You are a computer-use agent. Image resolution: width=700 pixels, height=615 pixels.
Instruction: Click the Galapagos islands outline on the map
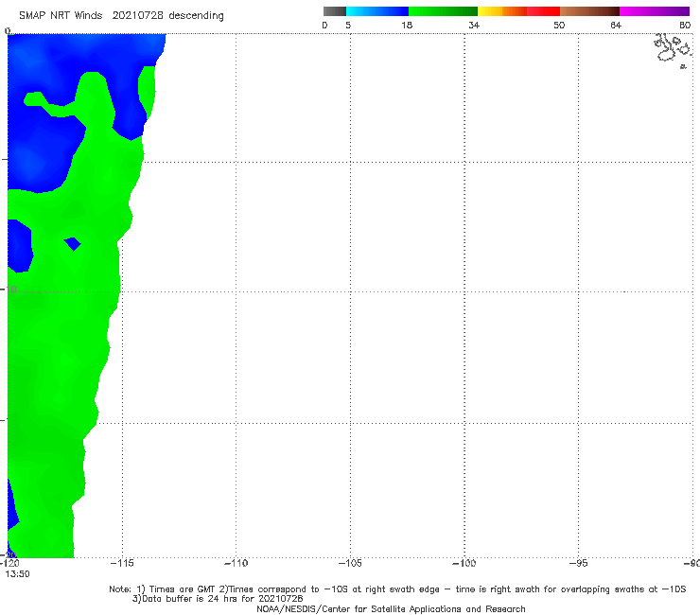673,49
